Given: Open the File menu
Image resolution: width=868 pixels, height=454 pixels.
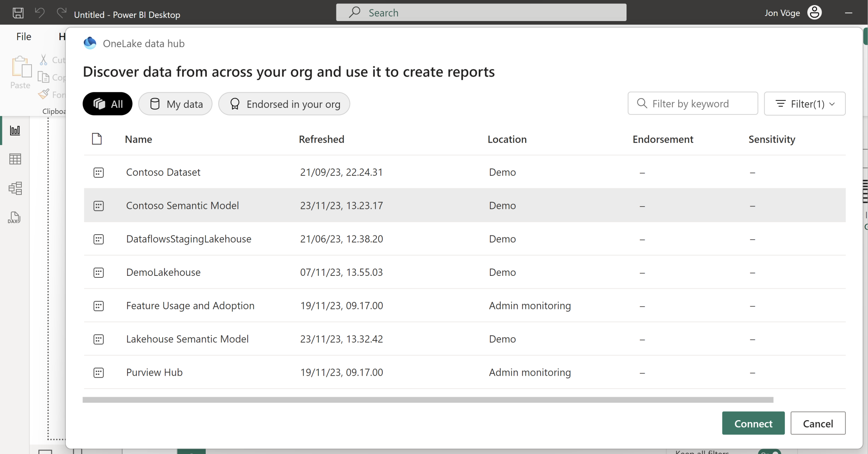Looking at the screenshot, I should point(24,37).
